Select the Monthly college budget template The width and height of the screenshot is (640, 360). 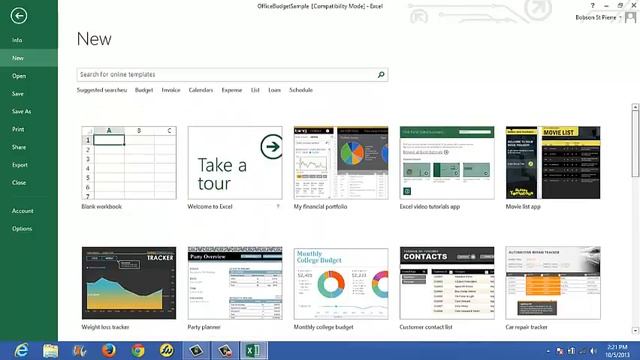point(341,283)
